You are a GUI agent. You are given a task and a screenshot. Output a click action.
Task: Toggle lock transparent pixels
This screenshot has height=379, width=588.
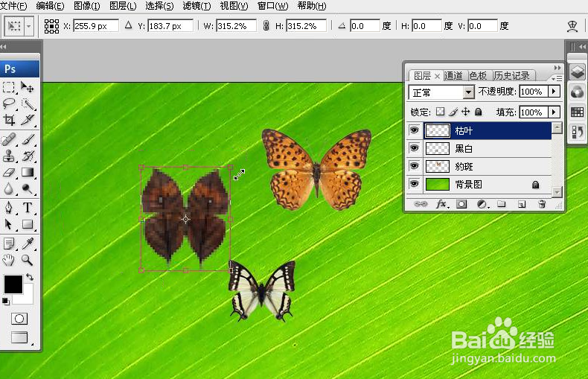[440, 112]
